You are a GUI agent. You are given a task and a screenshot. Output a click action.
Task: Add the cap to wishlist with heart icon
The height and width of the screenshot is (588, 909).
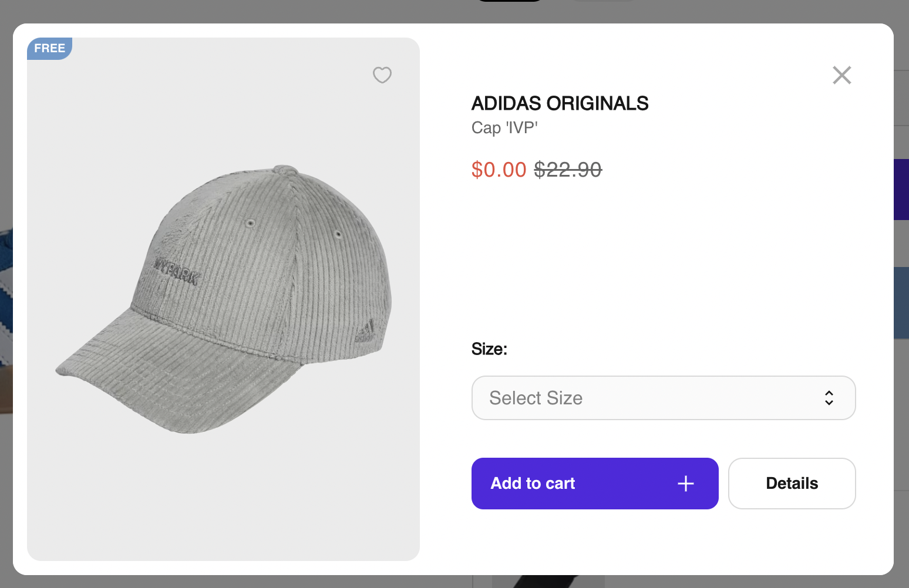point(382,75)
